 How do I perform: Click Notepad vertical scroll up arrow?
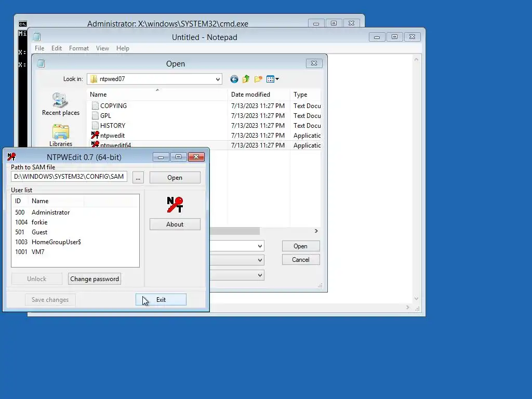[x=416, y=60]
